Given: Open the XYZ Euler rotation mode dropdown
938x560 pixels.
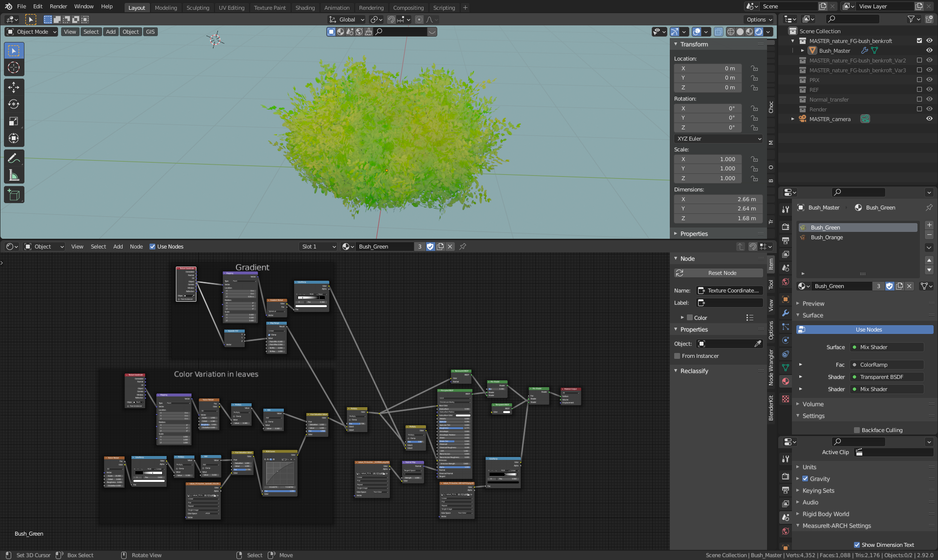Looking at the screenshot, I should 718,139.
